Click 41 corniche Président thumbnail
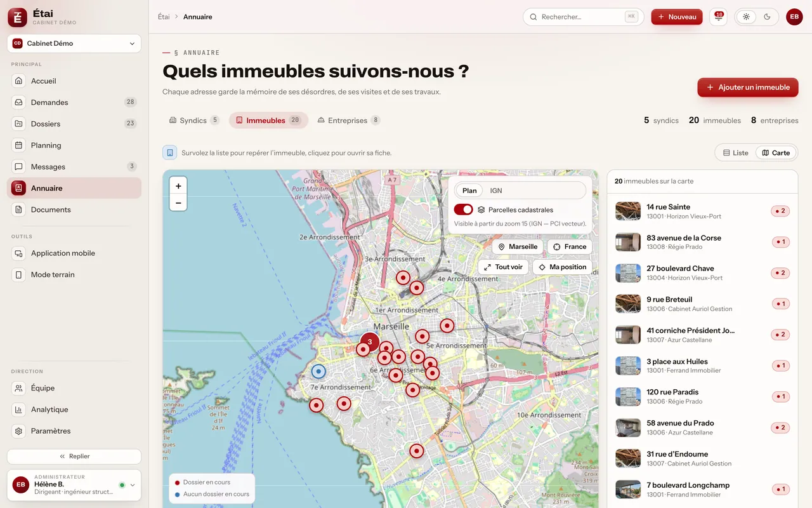This screenshot has width=812, height=508. pyautogui.click(x=628, y=335)
